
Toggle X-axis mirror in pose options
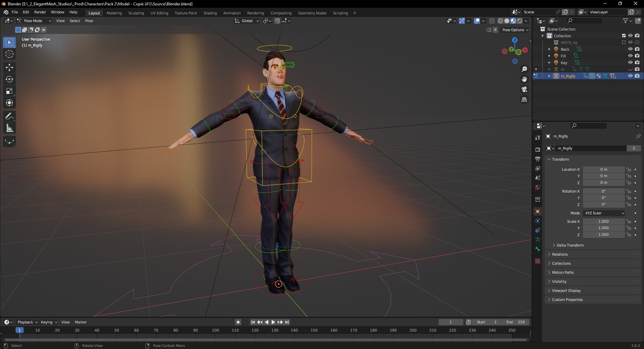tap(495, 30)
